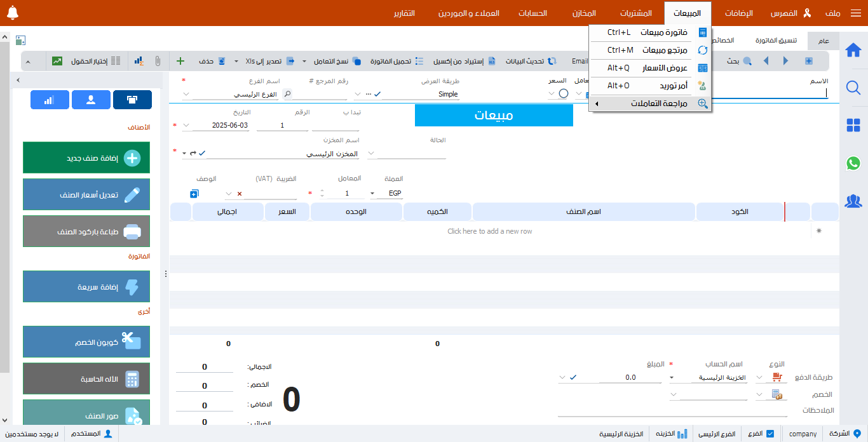This screenshot has height=442, width=868.
Task: Open the customers icon below WhatsApp
Action: tap(853, 201)
